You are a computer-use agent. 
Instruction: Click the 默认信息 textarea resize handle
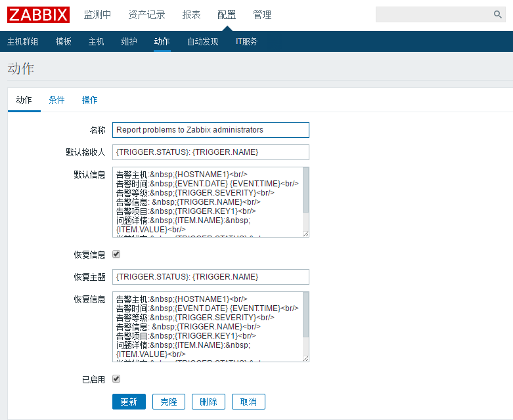[306, 234]
